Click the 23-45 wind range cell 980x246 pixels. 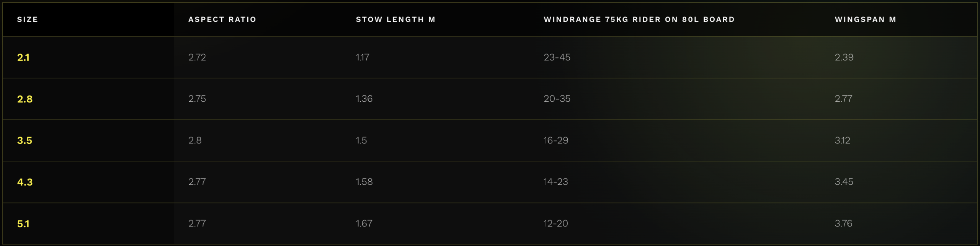(557, 57)
